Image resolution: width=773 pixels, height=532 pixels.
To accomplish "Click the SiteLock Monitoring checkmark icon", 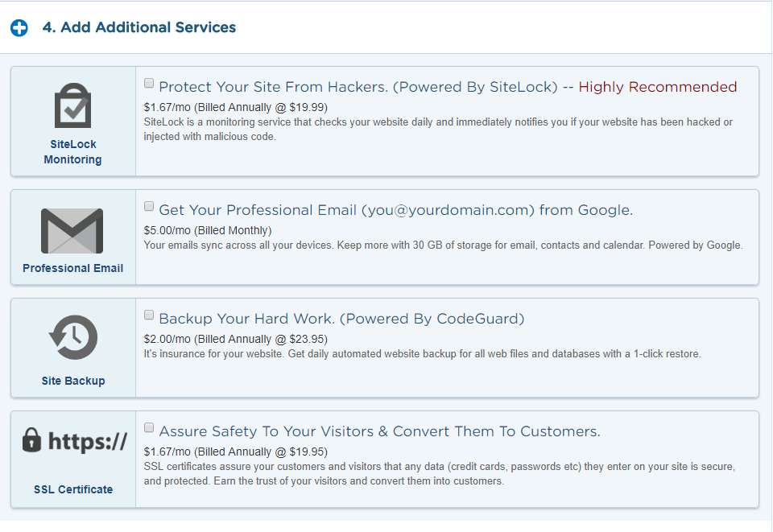I will coord(72,105).
